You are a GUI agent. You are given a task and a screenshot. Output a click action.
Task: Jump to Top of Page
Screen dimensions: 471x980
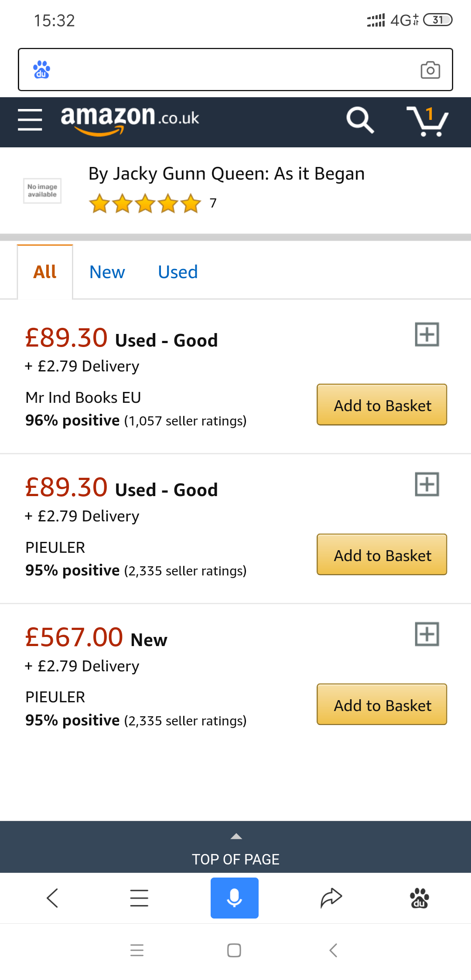pos(235,849)
